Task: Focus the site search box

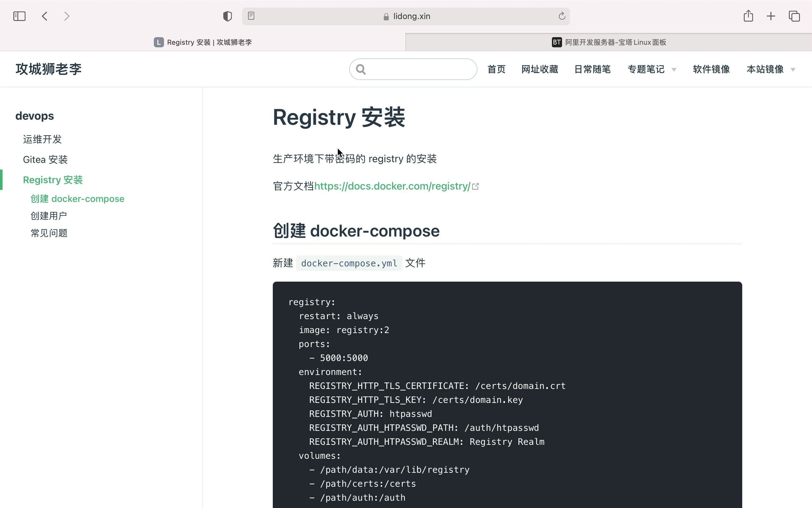Action: [413, 69]
